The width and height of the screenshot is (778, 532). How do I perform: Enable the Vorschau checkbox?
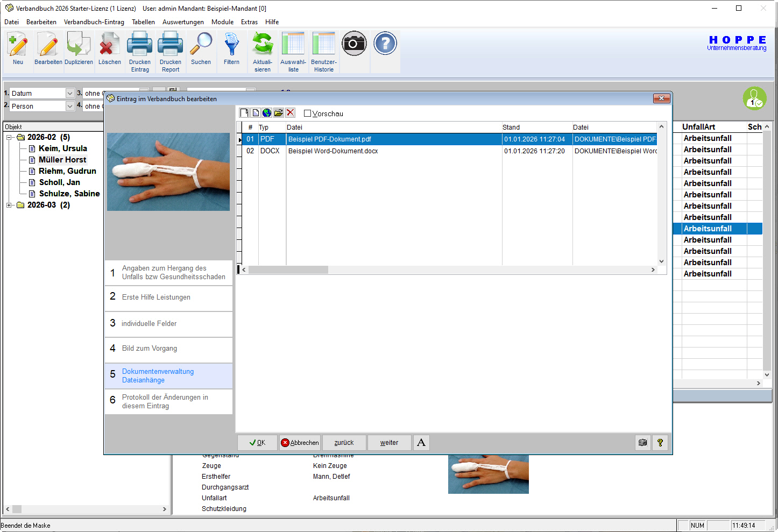click(308, 114)
